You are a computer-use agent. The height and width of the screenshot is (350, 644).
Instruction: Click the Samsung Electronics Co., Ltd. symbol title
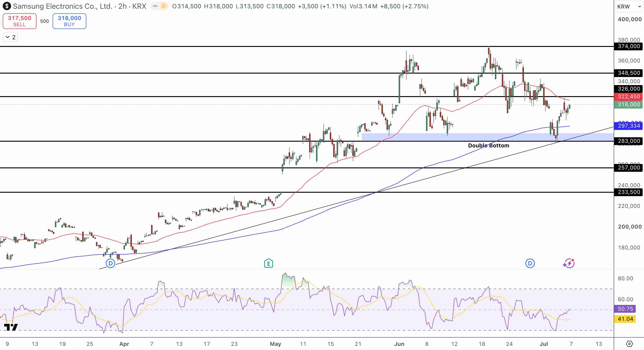62,6
